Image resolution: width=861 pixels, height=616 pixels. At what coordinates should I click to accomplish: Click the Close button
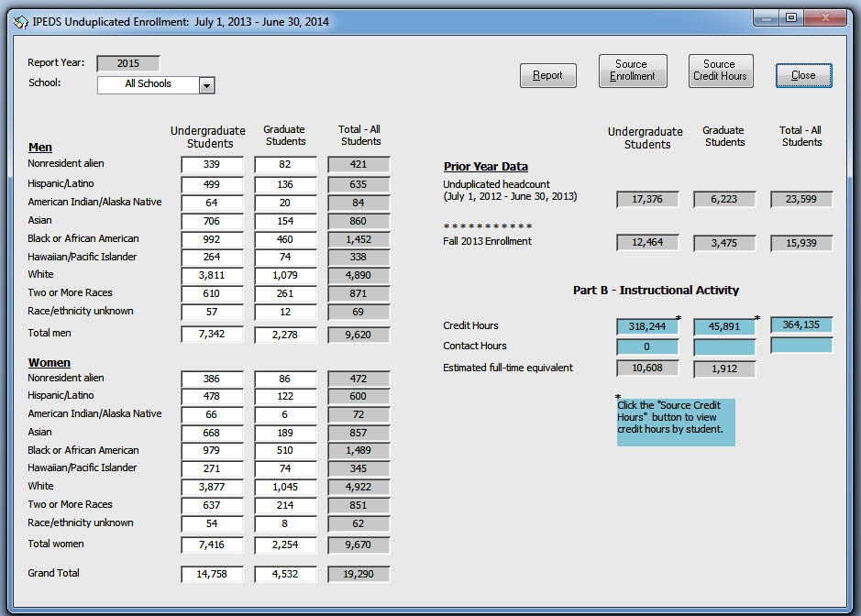tap(803, 75)
